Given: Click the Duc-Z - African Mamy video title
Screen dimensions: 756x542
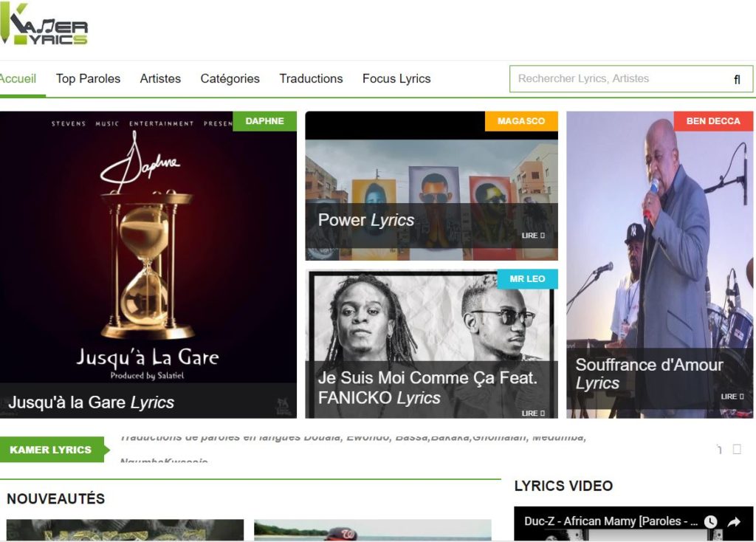Looking at the screenshot, I should coord(611,521).
